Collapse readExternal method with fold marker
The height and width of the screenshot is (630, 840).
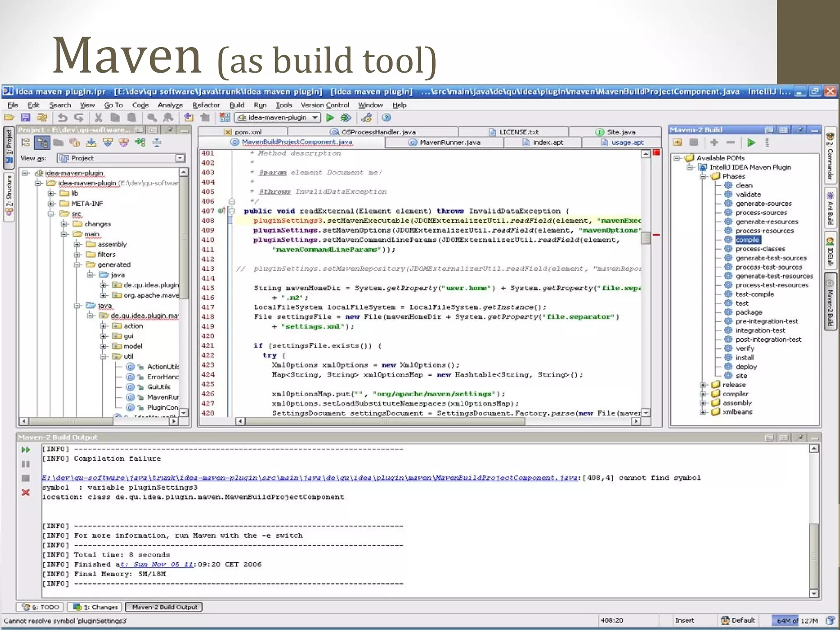click(232, 211)
